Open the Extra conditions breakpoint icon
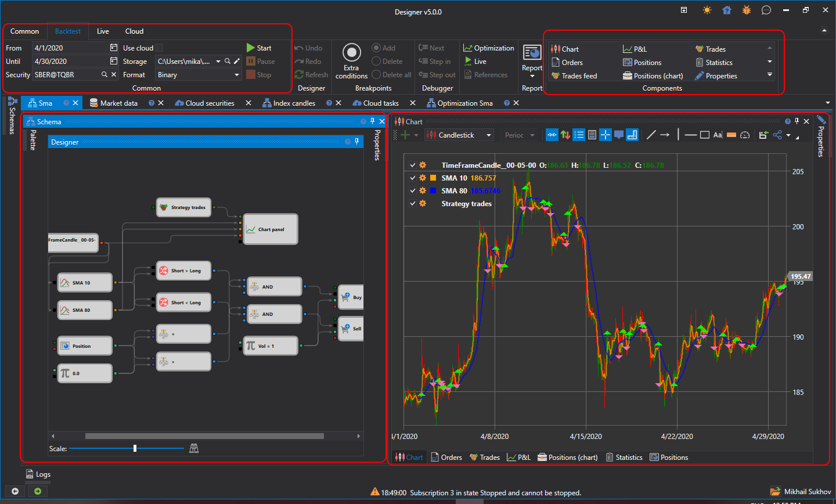The width and height of the screenshot is (836, 504). point(352,52)
